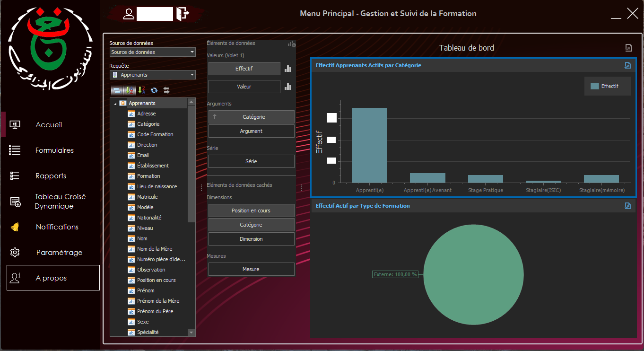Click the Catégorie argument button
Viewport: 644px width, 351px height.
252,117
